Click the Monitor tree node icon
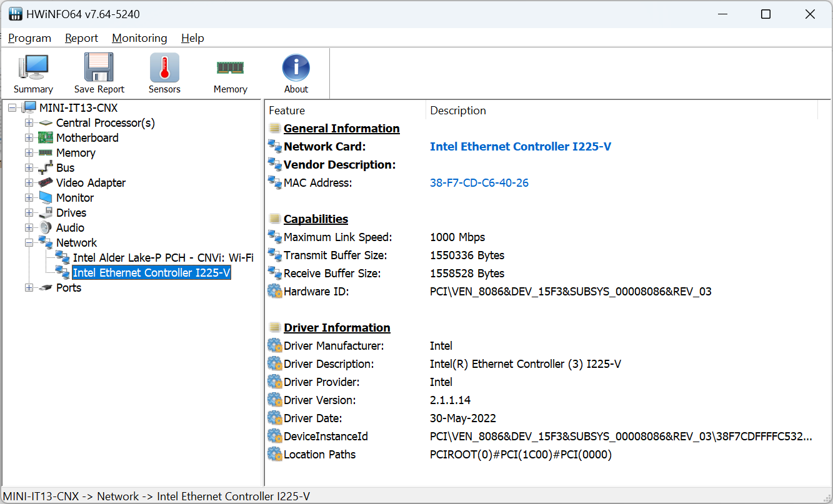This screenshot has width=833, height=504. (x=46, y=197)
